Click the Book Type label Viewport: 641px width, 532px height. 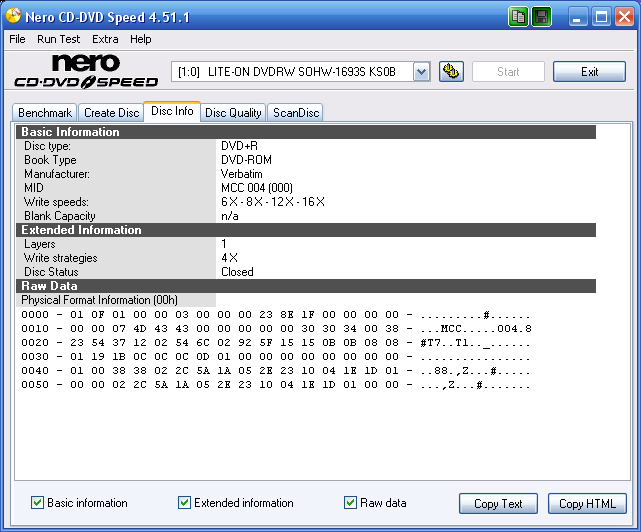[x=50, y=160]
